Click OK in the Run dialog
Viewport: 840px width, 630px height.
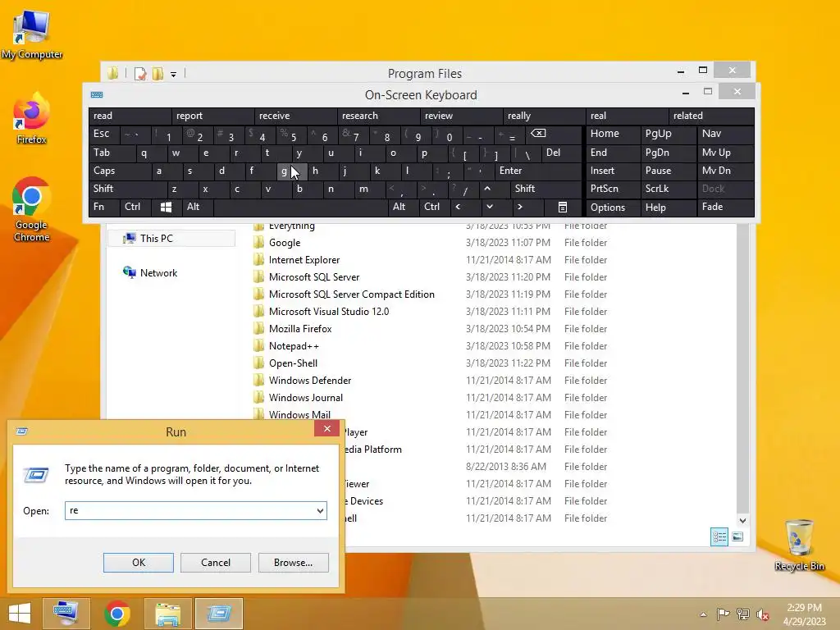(138, 563)
